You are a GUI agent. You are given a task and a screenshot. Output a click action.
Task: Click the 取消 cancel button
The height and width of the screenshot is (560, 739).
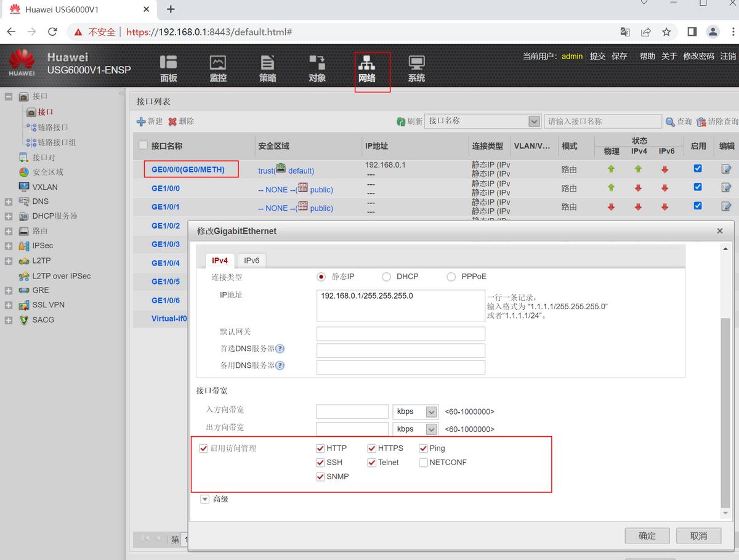698,535
